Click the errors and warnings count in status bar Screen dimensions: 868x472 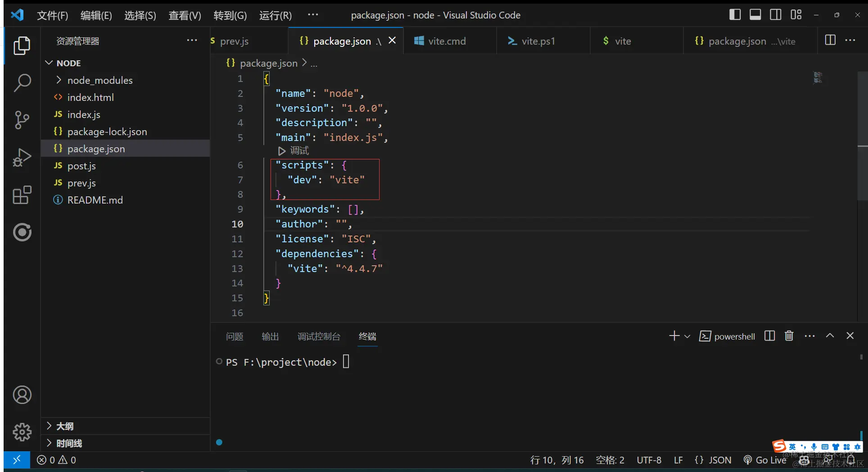click(x=57, y=460)
